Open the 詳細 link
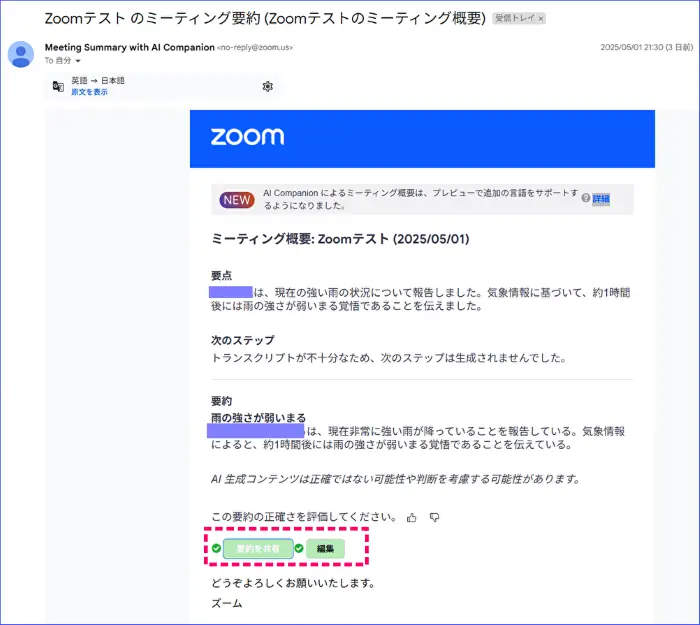The image size is (700, 625). 601,199
